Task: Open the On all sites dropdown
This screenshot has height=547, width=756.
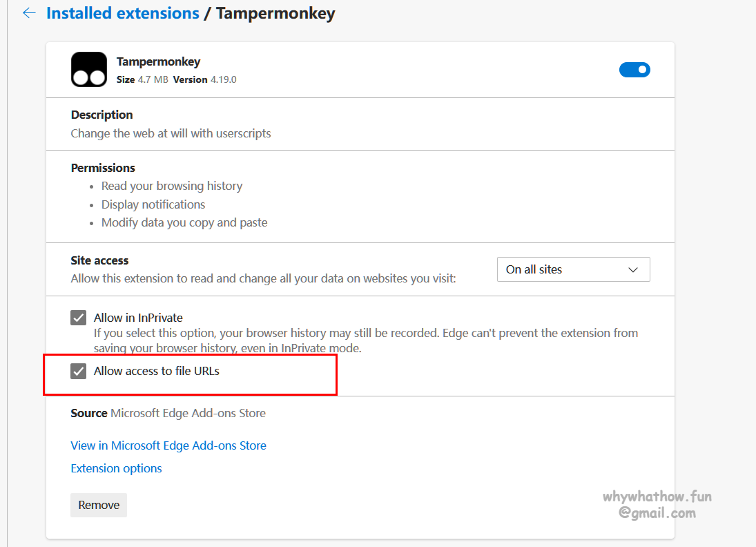Action: 573,269
